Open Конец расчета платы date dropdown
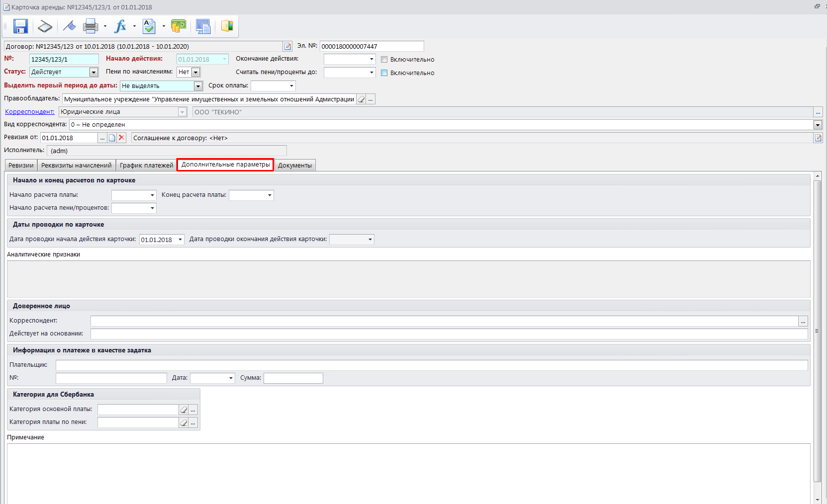Screen dimensions: 827x504 click(270, 195)
